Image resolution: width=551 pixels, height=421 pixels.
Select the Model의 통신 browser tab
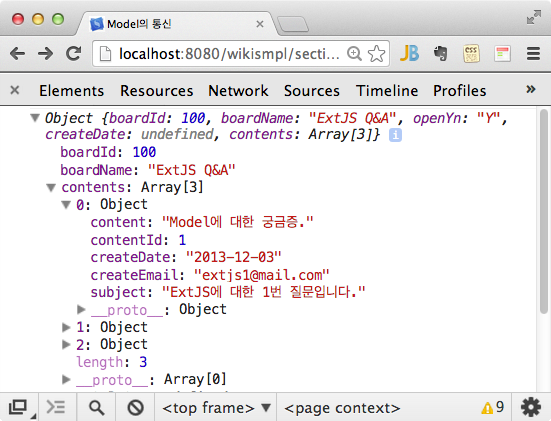176,24
